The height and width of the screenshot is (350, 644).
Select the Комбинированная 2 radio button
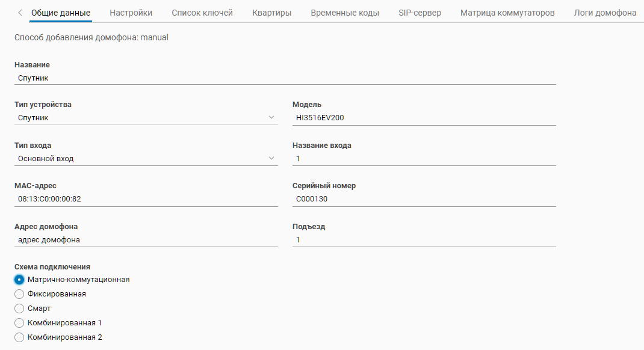coord(19,337)
